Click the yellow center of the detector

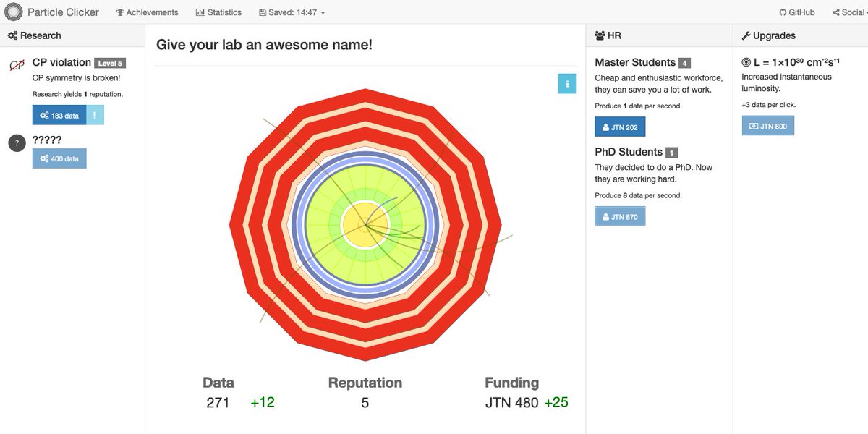(x=365, y=226)
